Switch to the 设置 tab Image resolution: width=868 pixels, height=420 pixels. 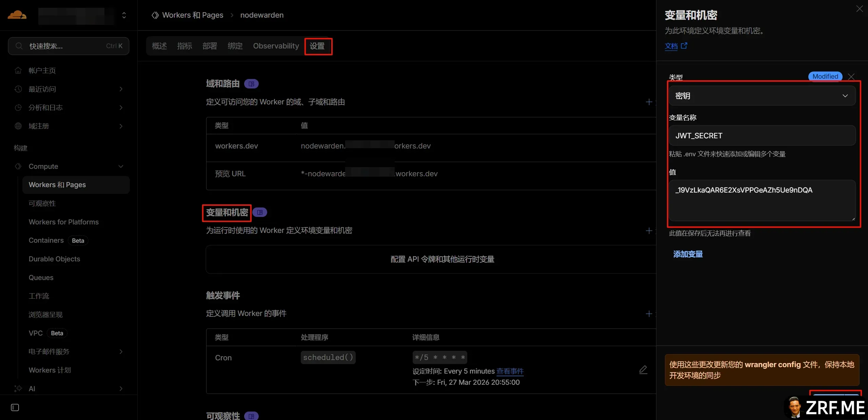(x=317, y=46)
